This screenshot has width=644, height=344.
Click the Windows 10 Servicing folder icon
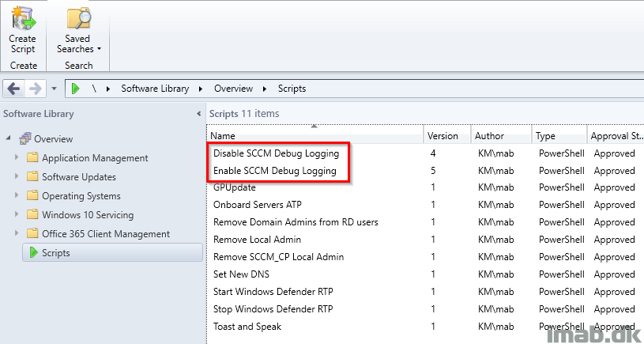32,214
